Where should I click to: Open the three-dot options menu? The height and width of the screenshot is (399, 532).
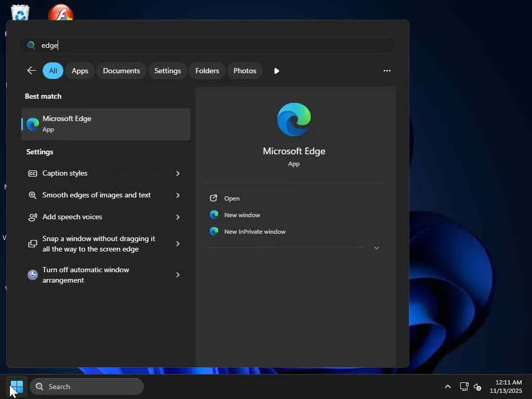tap(387, 71)
